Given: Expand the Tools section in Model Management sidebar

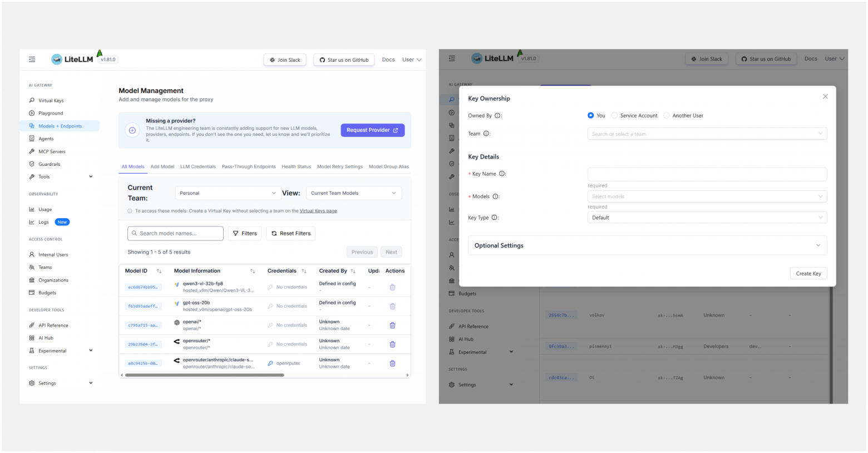Looking at the screenshot, I should click(x=91, y=177).
